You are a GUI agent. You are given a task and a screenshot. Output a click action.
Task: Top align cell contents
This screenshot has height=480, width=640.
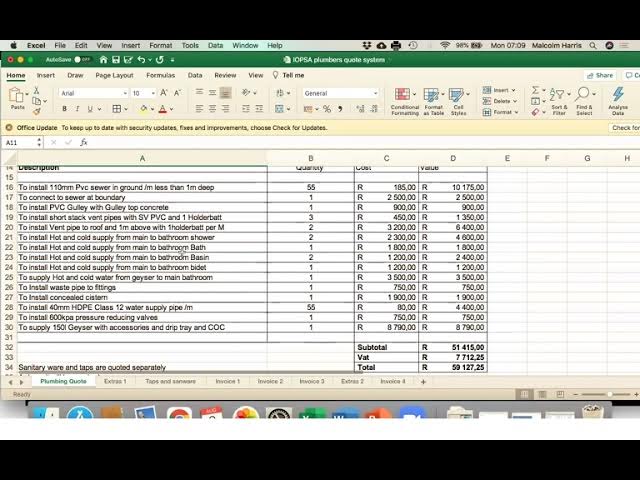[199, 92]
